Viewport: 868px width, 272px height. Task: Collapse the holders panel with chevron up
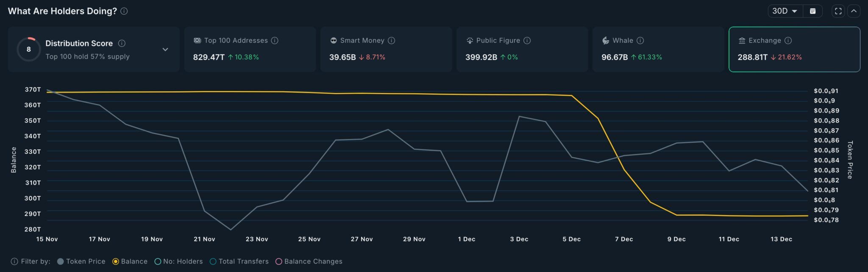click(x=854, y=11)
